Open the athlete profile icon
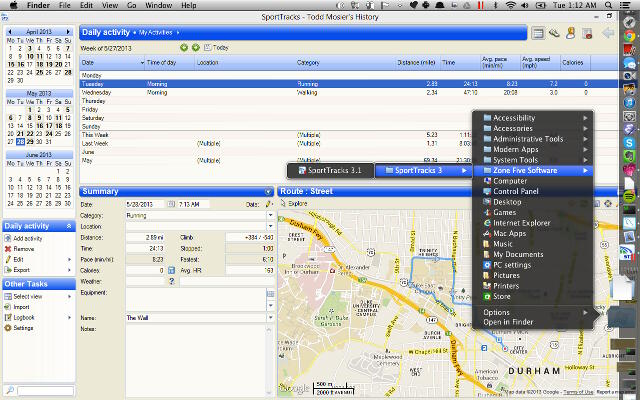Screen dimensions: 640x400 point(571,33)
